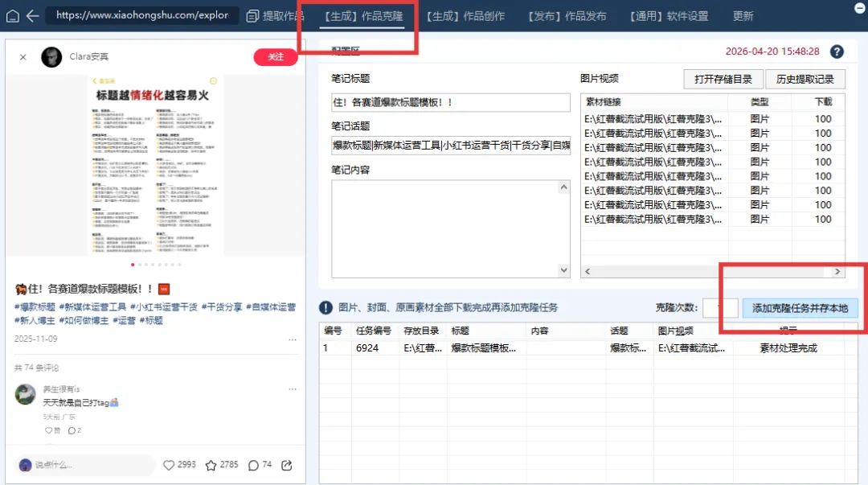This screenshot has height=485, width=868.
Task: Click the 添加克隆任务并存本地 button
Action: click(800, 308)
